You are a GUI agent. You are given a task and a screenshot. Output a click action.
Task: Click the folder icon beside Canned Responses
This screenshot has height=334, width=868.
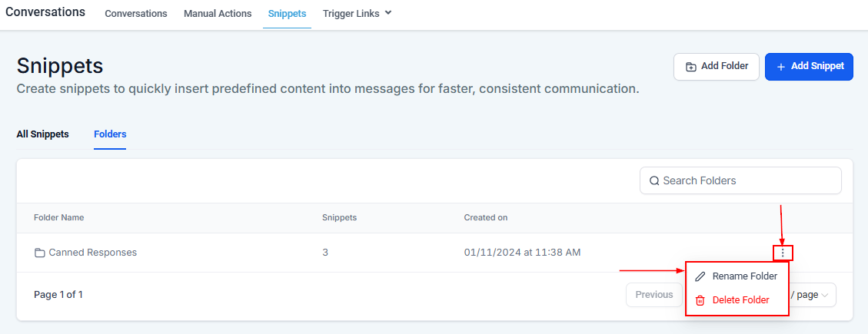39,253
